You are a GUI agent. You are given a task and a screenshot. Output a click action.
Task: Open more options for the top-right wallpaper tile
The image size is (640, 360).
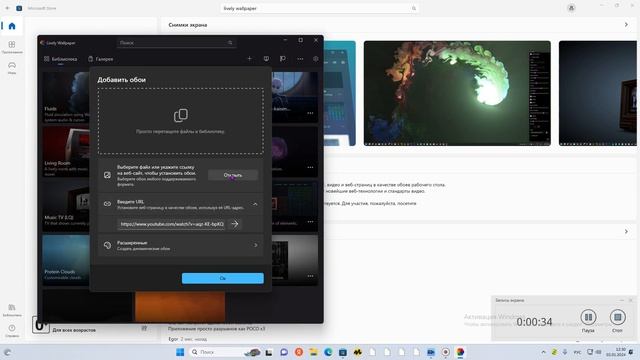(x=310, y=113)
